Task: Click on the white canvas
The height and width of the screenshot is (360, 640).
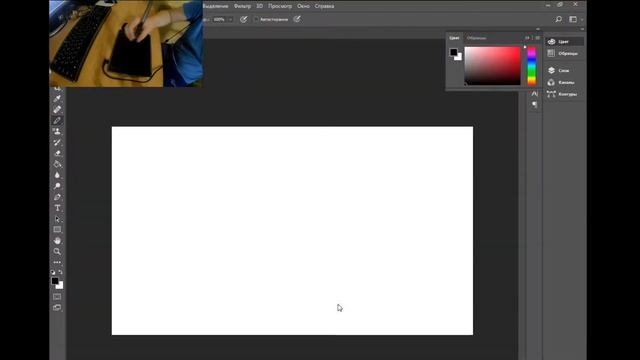Action: coord(292,231)
